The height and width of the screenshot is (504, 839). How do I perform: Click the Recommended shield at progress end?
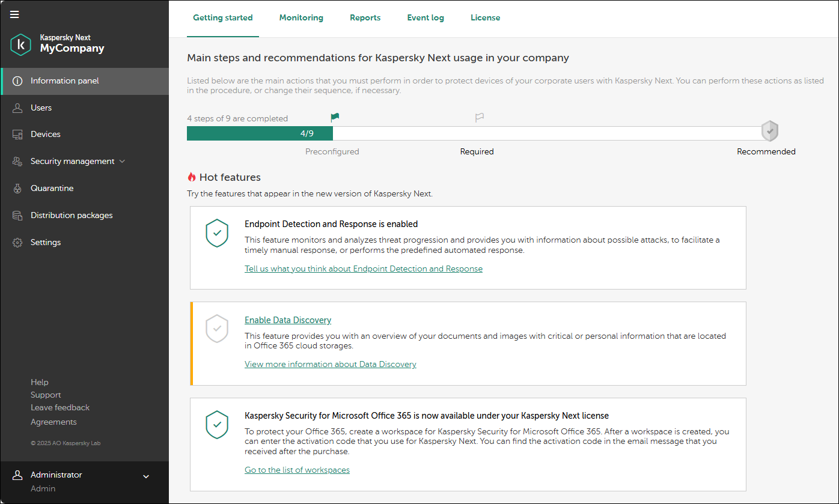(x=769, y=130)
